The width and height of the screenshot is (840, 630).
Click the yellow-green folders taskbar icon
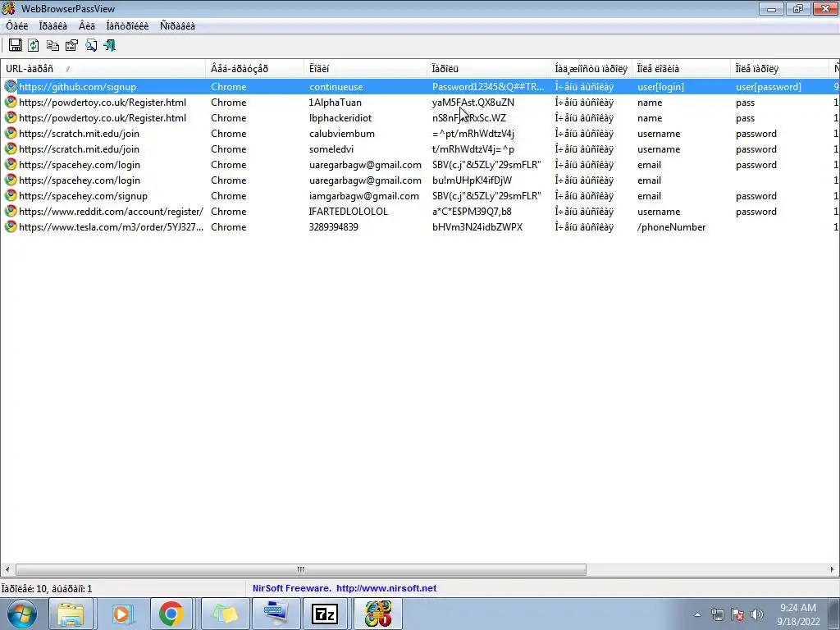tap(225, 614)
